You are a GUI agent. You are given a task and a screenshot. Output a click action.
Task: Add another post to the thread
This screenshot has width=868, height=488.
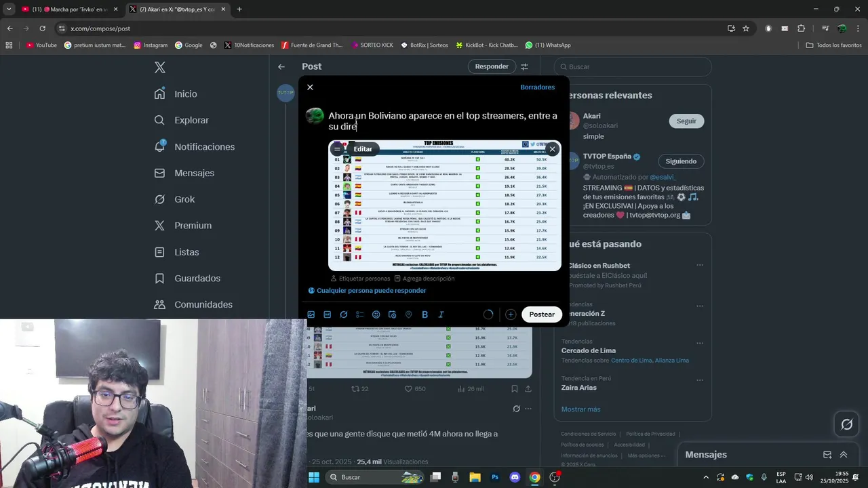tap(511, 314)
